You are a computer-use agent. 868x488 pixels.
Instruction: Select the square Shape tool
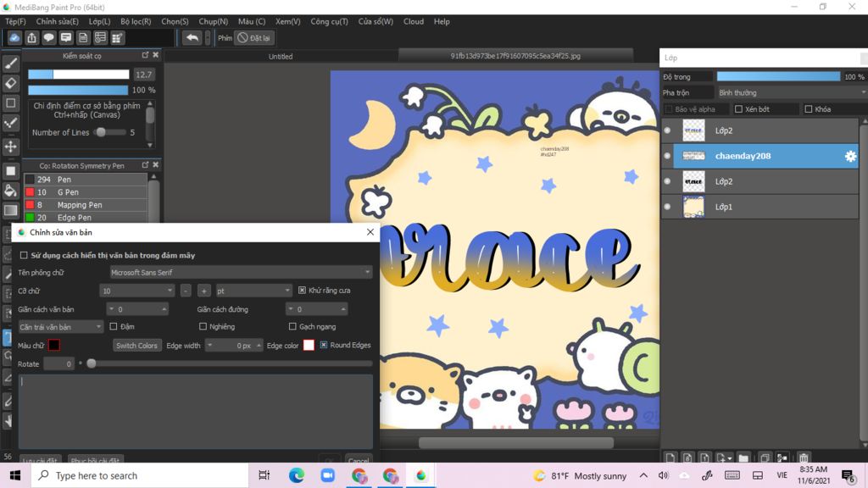point(10,103)
